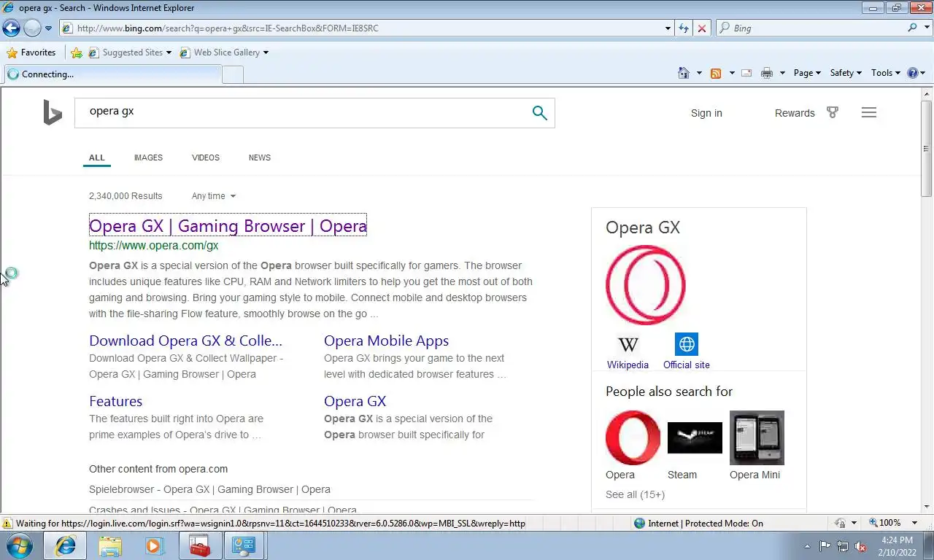Click the vertical page scrollbar thumb
This screenshot has width=934, height=560.
pyautogui.click(x=927, y=149)
